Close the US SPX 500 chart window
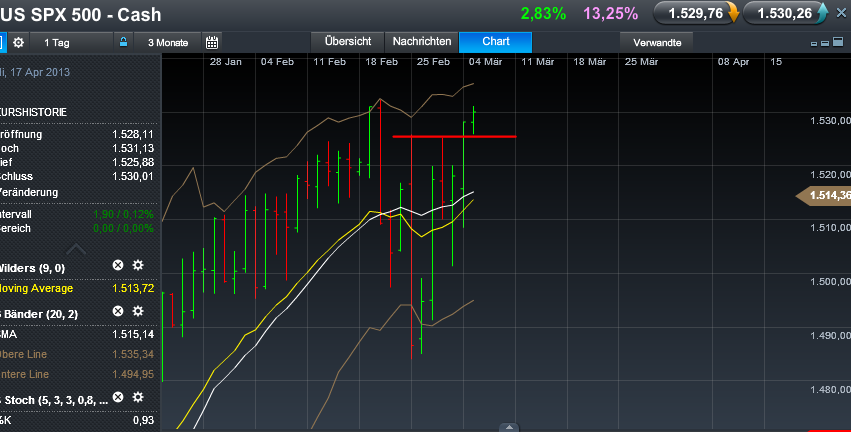 point(841,14)
